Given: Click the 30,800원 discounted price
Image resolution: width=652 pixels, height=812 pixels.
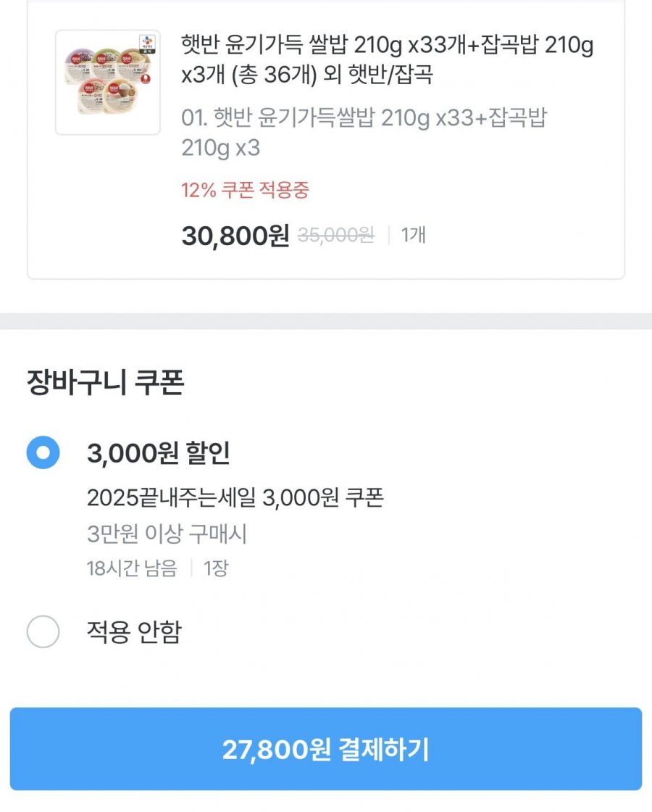Looking at the screenshot, I should [x=235, y=236].
